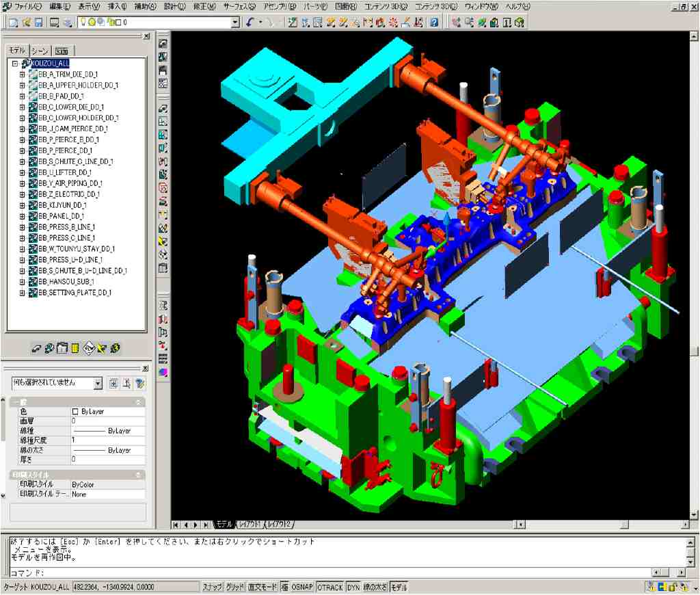This screenshot has width=700, height=595.
Task: Open the ファイル(F) menu
Action: 27,6
